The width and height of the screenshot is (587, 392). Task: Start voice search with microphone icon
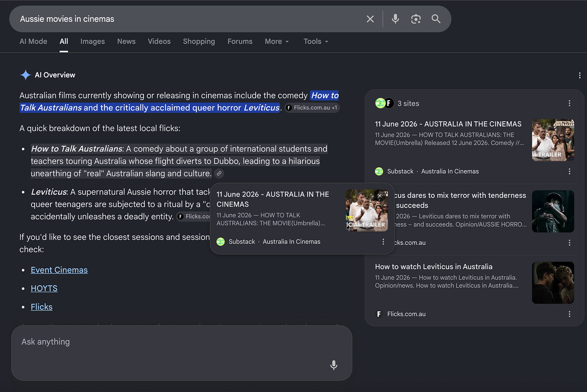395,19
